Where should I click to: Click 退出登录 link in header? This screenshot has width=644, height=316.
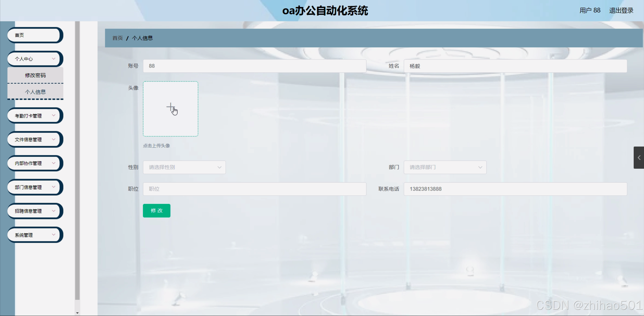pyautogui.click(x=621, y=11)
